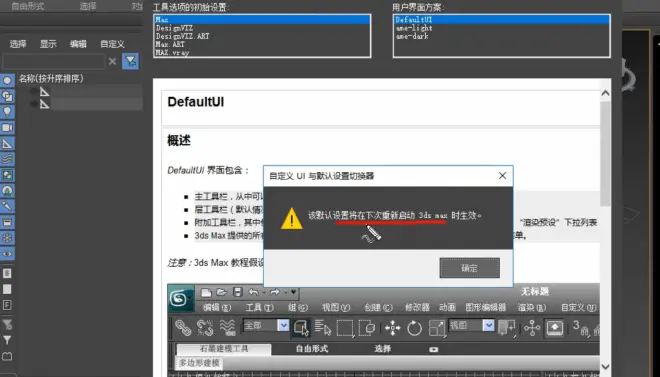660x377 pixels.
Task: Toggle Display XRefs tree-shaped icon
Action: pos(7,191)
